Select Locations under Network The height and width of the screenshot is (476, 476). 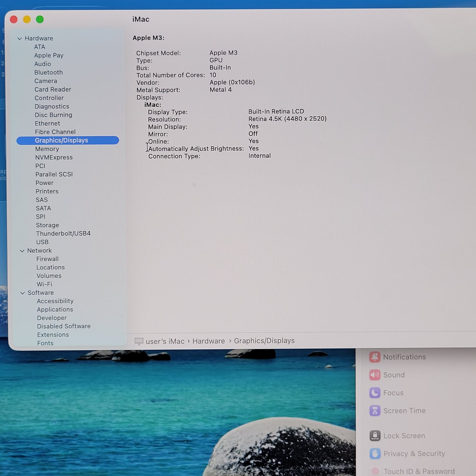pos(50,267)
